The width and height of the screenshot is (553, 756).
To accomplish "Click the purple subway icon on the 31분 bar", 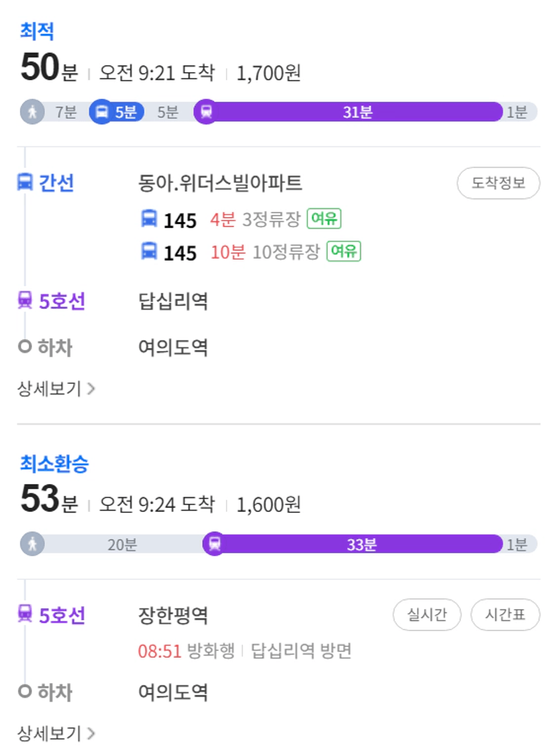I will (207, 112).
